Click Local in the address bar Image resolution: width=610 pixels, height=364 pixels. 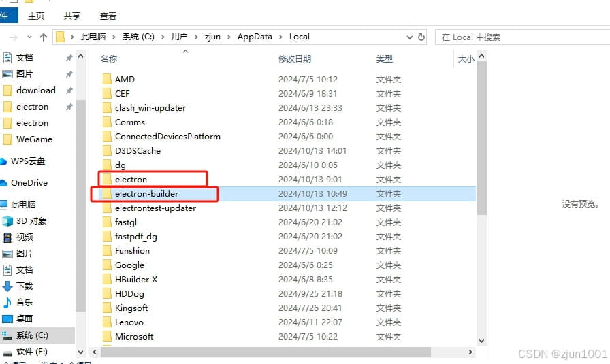[299, 37]
